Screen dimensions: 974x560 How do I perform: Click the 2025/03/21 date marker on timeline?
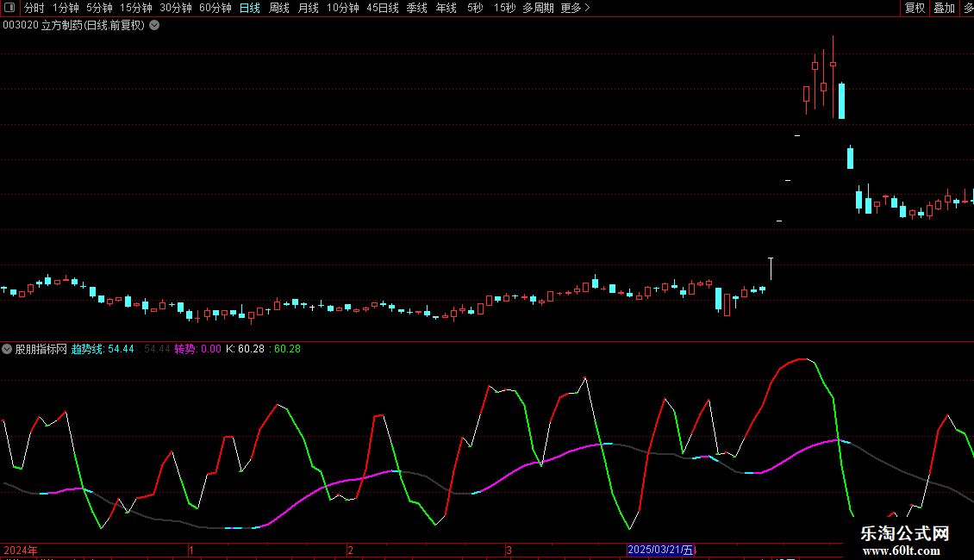[x=660, y=550]
